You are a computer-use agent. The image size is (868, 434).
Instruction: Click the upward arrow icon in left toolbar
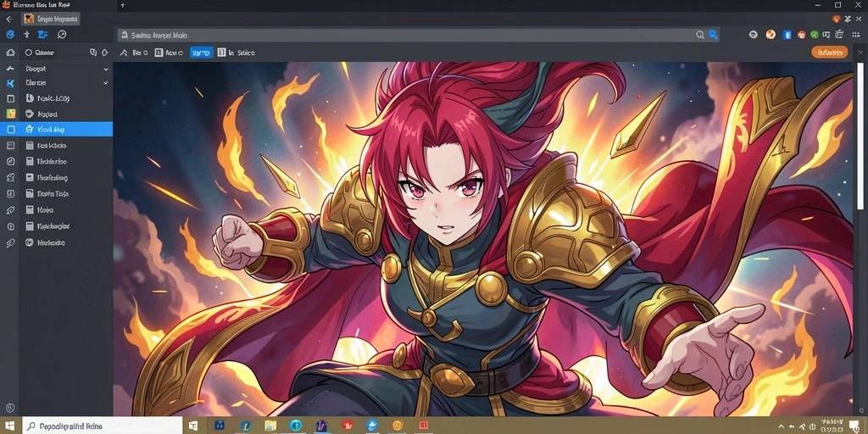point(26,34)
